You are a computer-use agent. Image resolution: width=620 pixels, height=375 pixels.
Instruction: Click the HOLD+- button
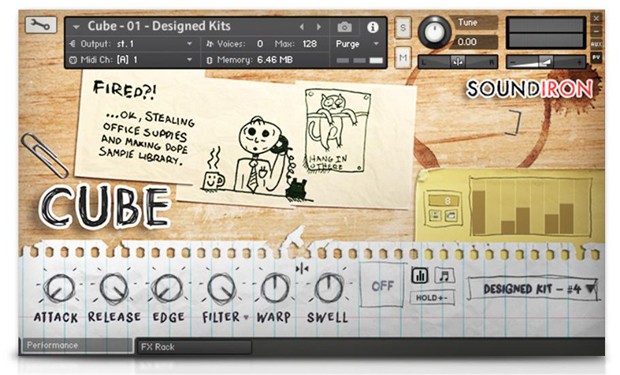432,297
